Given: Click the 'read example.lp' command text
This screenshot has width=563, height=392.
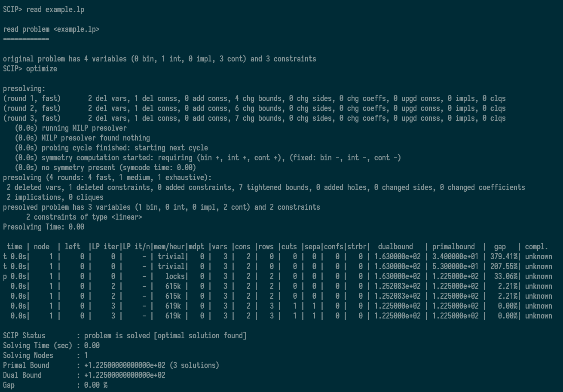Looking at the screenshot, I should pyautogui.click(x=55, y=9).
